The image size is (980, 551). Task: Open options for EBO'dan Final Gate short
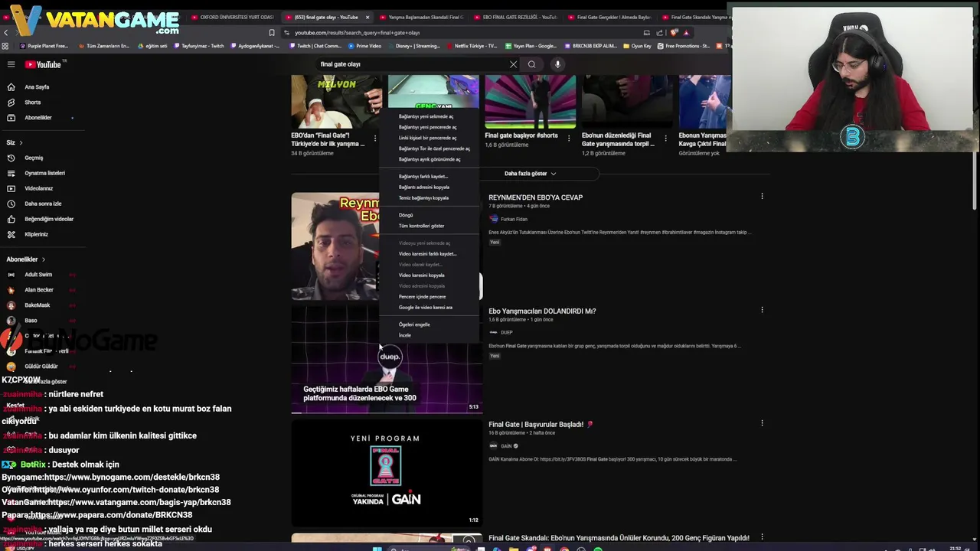click(x=375, y=139)
